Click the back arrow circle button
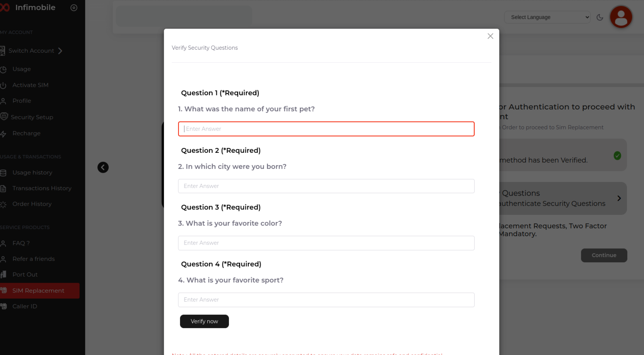The height and width of the screenshot is (355, 644). point(103,167)
